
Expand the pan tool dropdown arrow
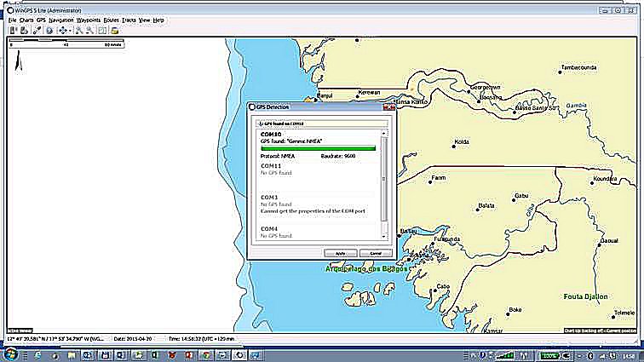70,30
